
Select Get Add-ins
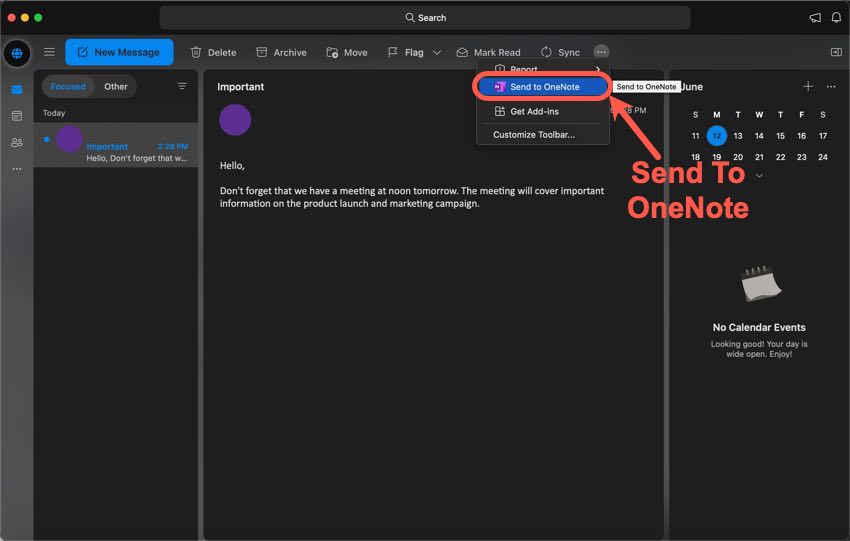[543, 111]
